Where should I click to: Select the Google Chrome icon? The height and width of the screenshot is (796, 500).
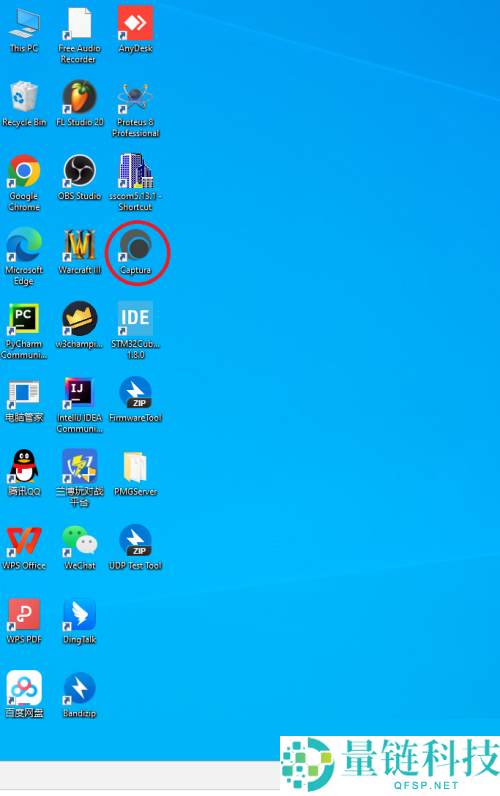[x=24, y=183]
